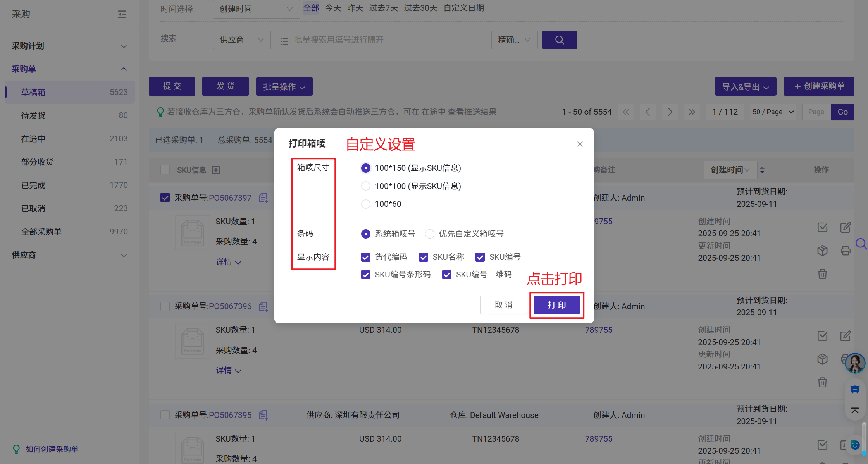Click 取消 in print dialog
This screenshot has width=868, height=464.
click(503, 305)
